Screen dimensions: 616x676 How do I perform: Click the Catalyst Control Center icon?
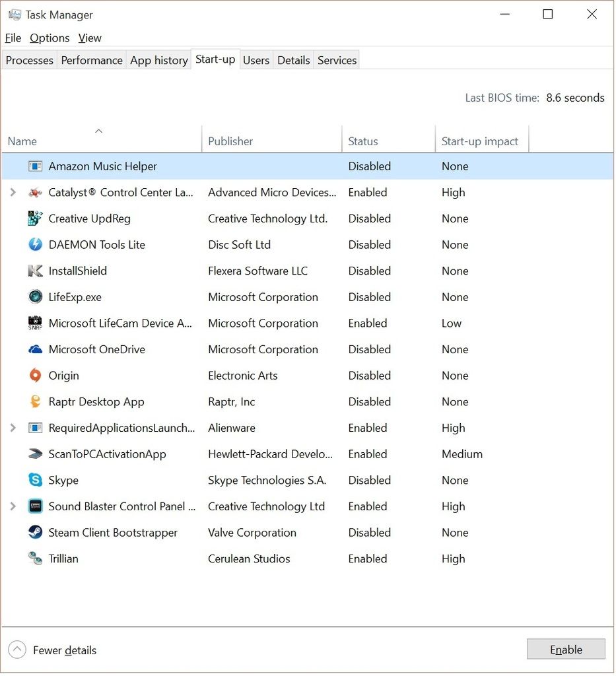[x=36, y=193]
